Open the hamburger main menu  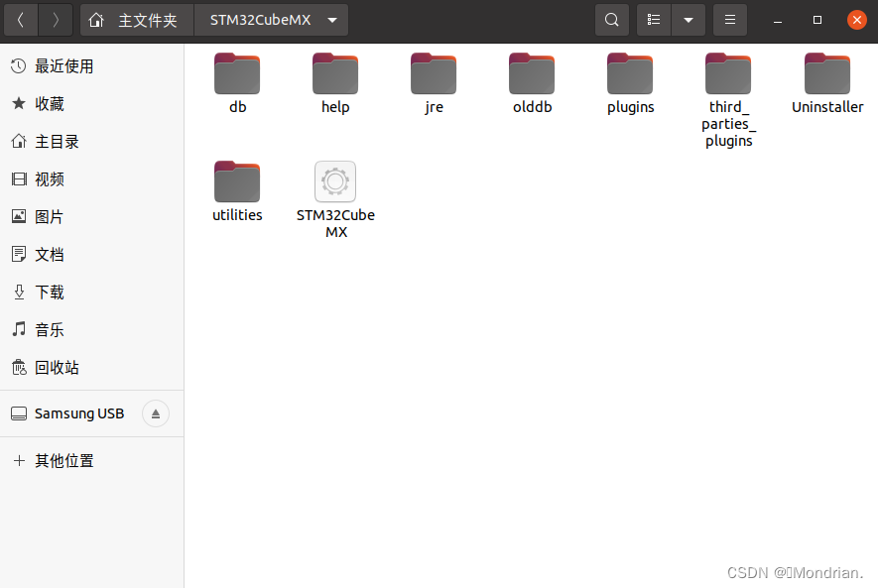point(729,20)
